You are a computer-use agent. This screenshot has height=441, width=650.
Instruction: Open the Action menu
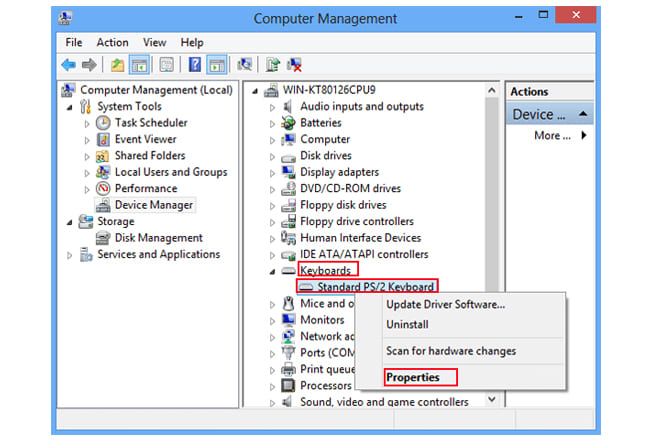(112, 42)
